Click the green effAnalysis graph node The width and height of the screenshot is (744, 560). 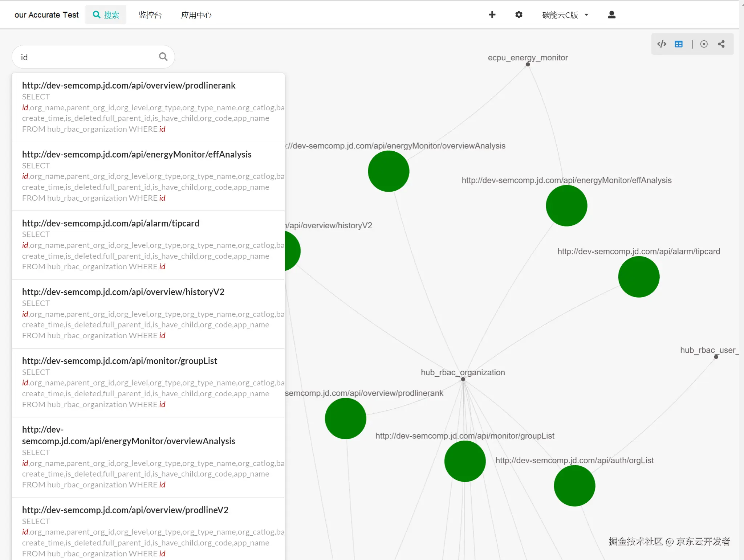click(x=566, y=206)
